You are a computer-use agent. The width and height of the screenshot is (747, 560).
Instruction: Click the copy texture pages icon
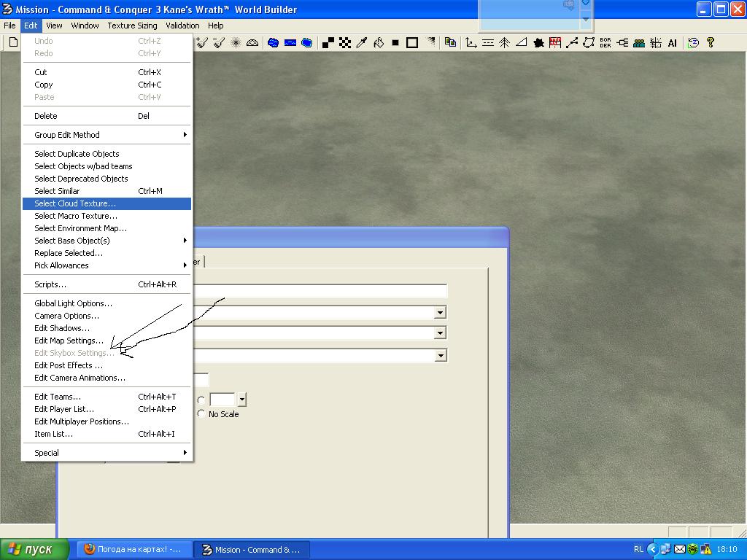pos(450,43)
